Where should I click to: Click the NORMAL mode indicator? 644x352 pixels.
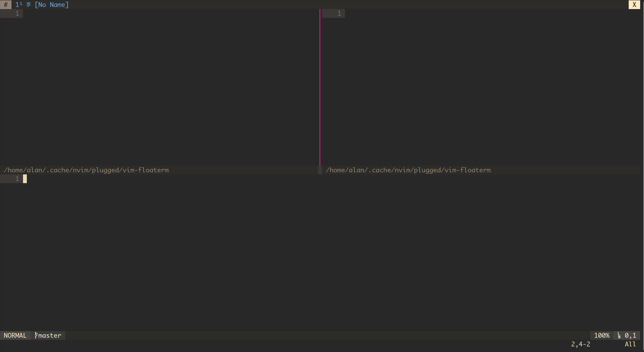[x=15, y=335]
